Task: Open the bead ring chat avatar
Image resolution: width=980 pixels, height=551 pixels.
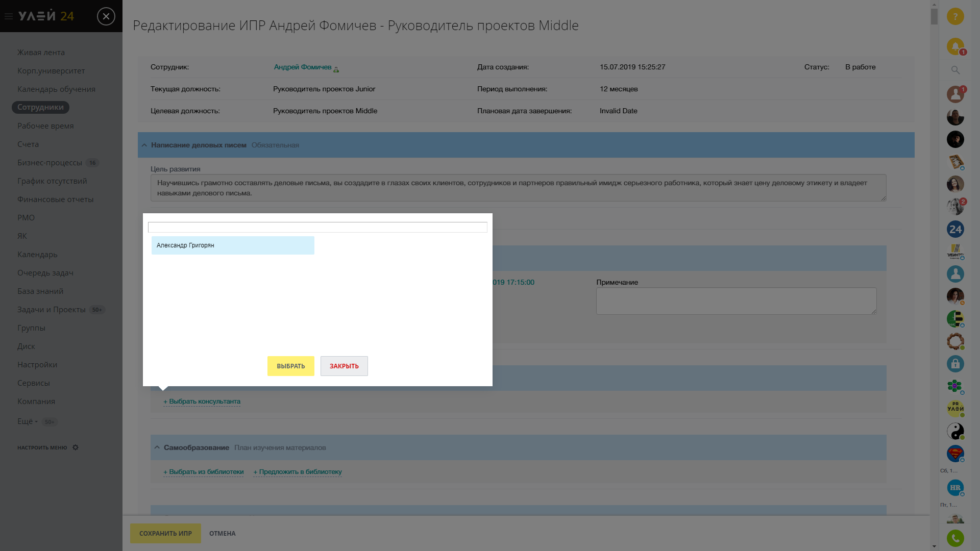Action: 955,341
